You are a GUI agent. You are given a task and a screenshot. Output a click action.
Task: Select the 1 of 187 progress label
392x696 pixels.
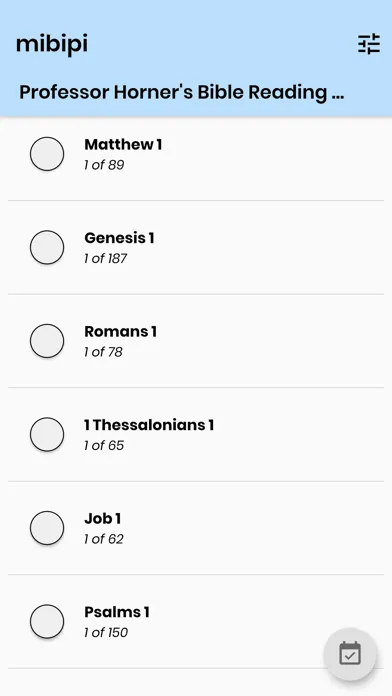(106, 259)
